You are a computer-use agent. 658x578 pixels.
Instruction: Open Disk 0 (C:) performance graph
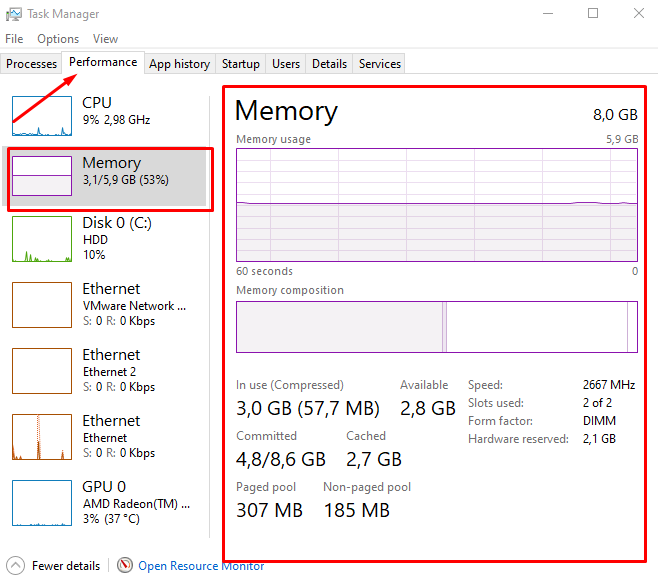click(42, 239)
